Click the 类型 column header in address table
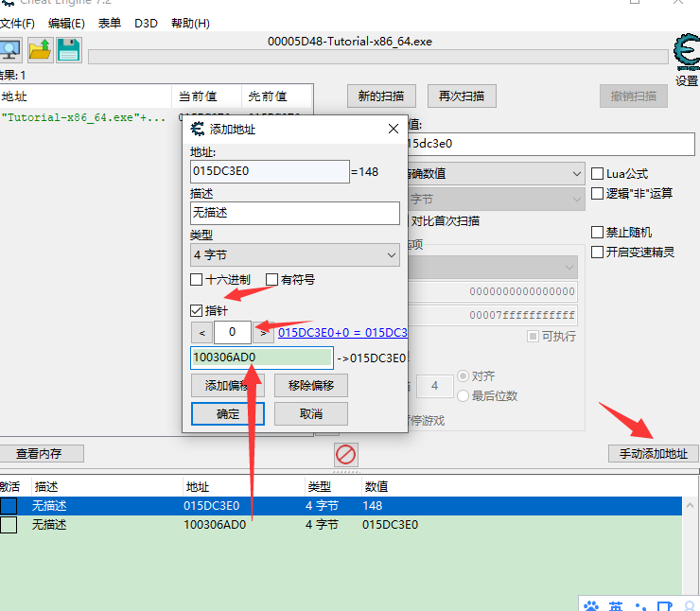The height and width of the screenshot is (611, 700). [333, 486]
